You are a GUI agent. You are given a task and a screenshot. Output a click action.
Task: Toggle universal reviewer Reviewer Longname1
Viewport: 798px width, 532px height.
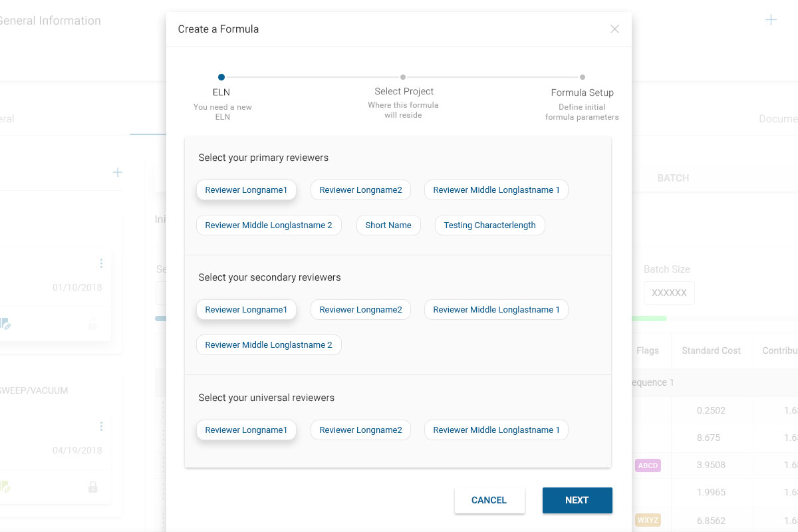[x=246, y=430]
